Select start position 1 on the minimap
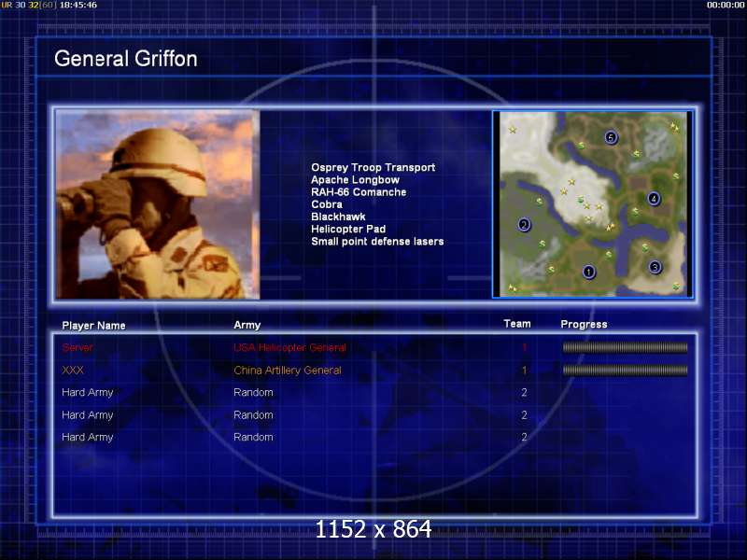Screen dimensions: 747x560 point(589,272)
